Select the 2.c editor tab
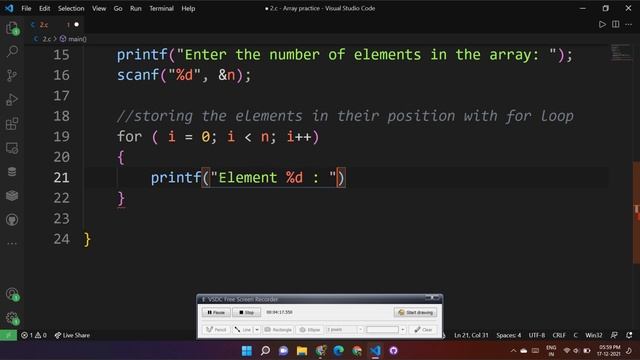 (x=54, y=24)
